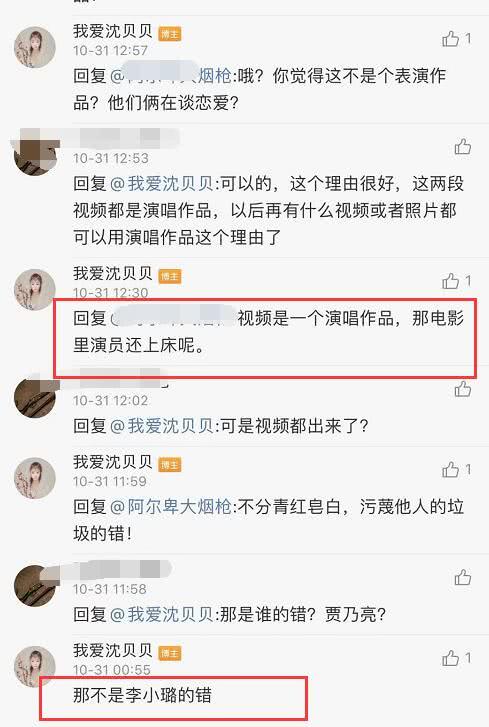Tap the @我爱沈贝贝 mention in 11:58 reply
This screenshot has height=727, width=489.
[161, 614]
